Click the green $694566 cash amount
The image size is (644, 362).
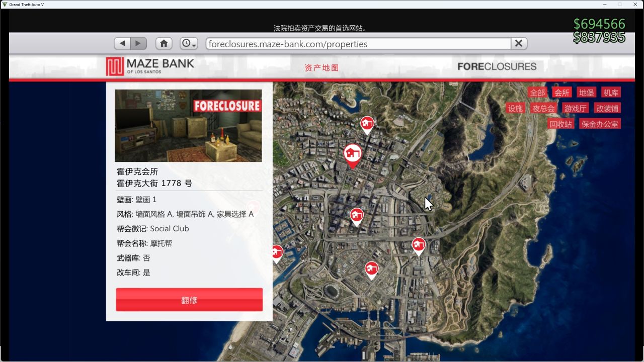point(599,24)
